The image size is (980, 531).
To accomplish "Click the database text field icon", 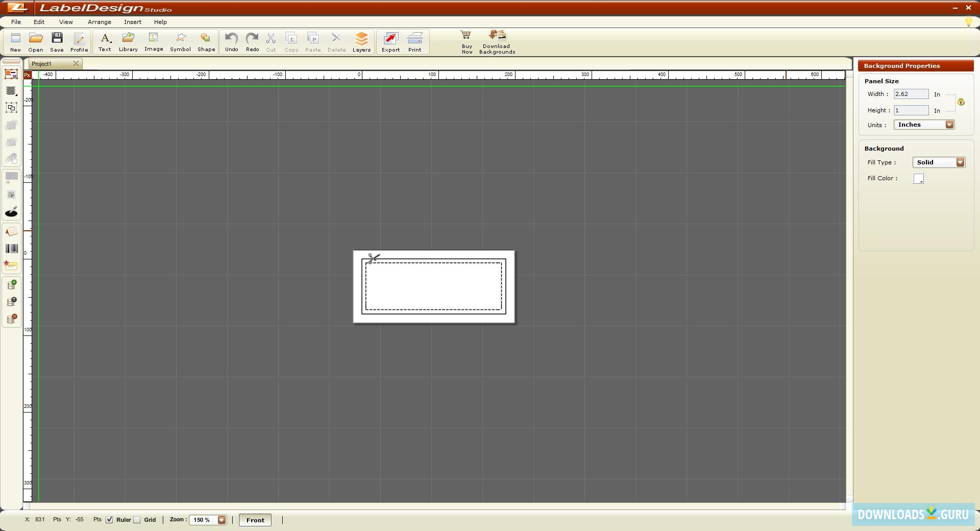I will [11, 302].
